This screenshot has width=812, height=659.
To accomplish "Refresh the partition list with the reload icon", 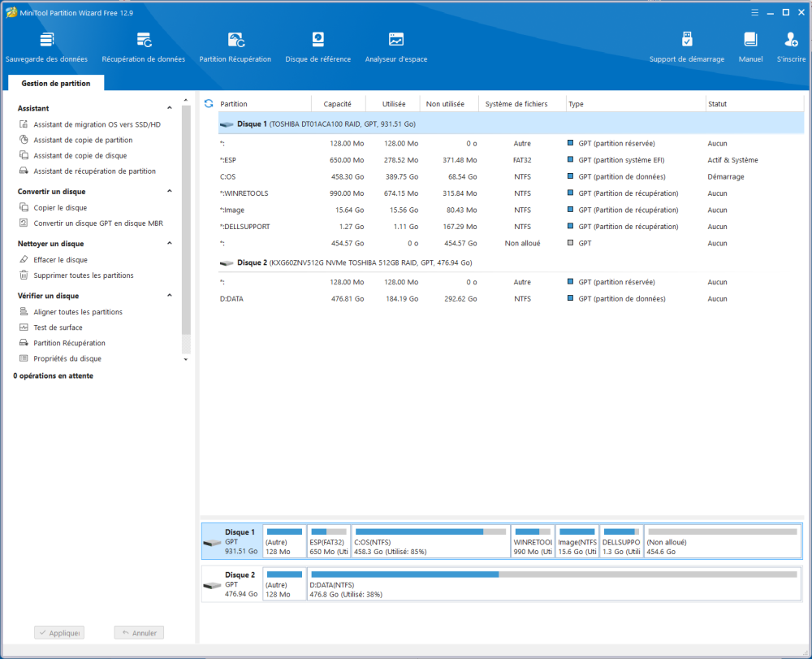I will coord(209,104).
